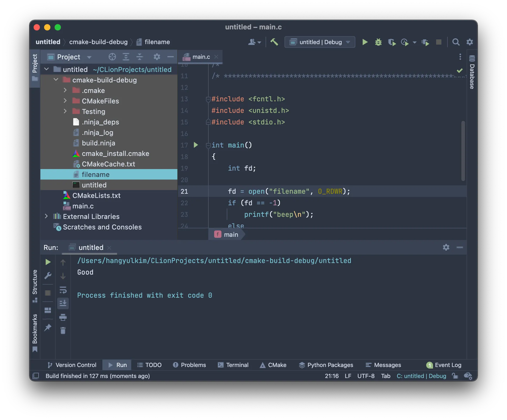
Task: Open Search Everywhere magnifier
Action: coord(456,42)
